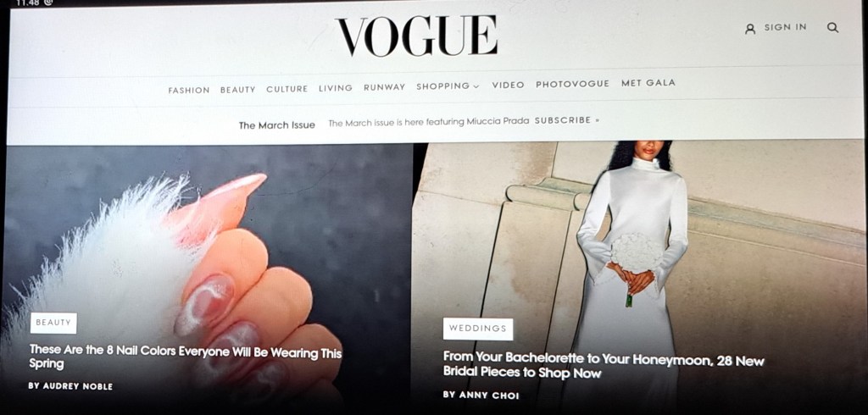Click the user profile icon
The height and width of the screenshot is (415, 868).
click(750, 29)
